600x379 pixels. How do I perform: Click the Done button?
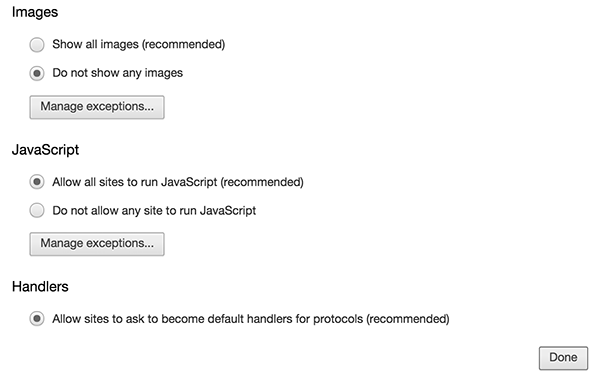(563, 358)
